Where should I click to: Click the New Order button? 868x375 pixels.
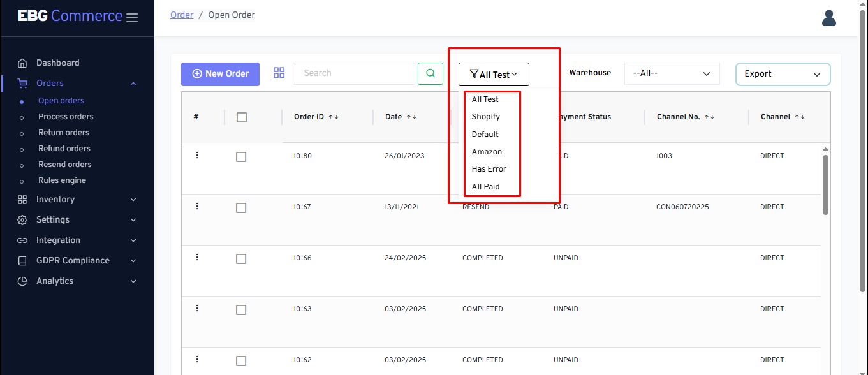pyautogui.click(x=220, y=74)
